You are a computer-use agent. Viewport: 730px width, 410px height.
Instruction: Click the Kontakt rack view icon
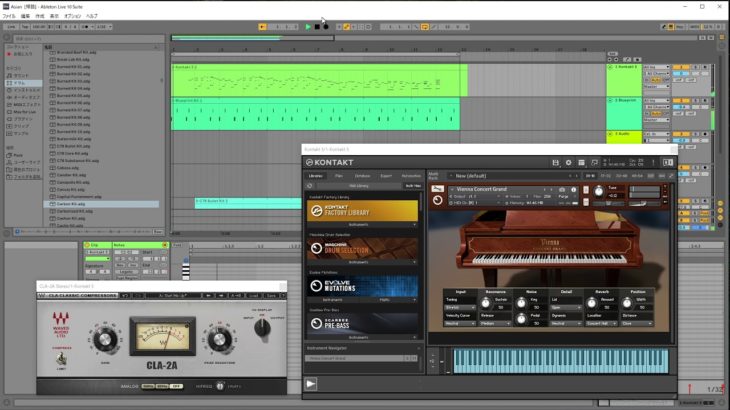[581, 162]
